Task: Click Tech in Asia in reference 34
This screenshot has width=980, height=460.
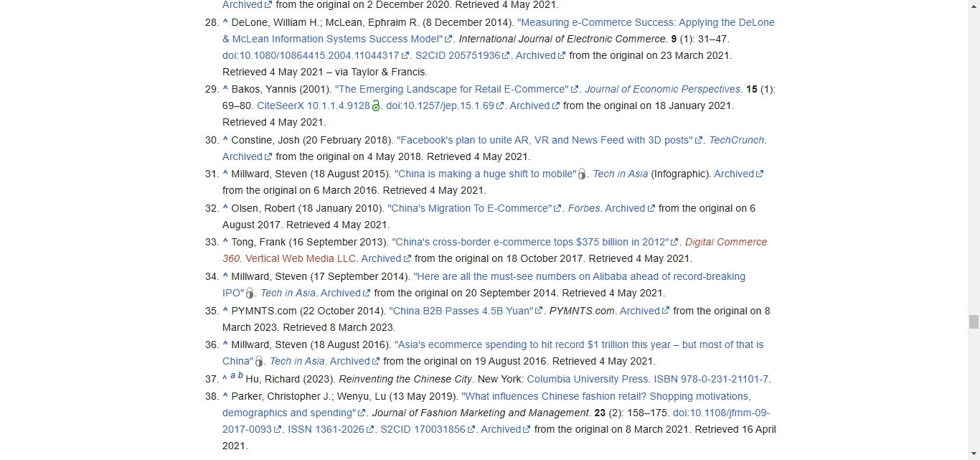Action: [288, 293]
